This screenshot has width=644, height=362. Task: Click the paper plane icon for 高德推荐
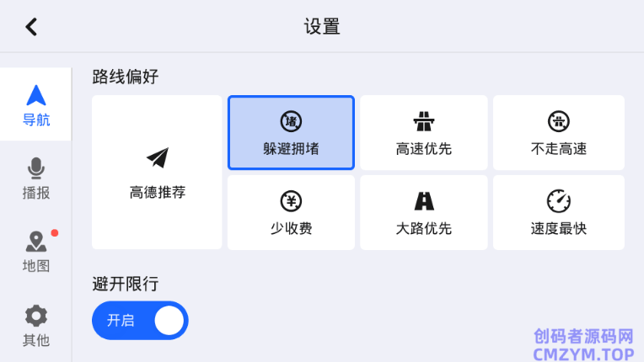click(x=158, y=157)
